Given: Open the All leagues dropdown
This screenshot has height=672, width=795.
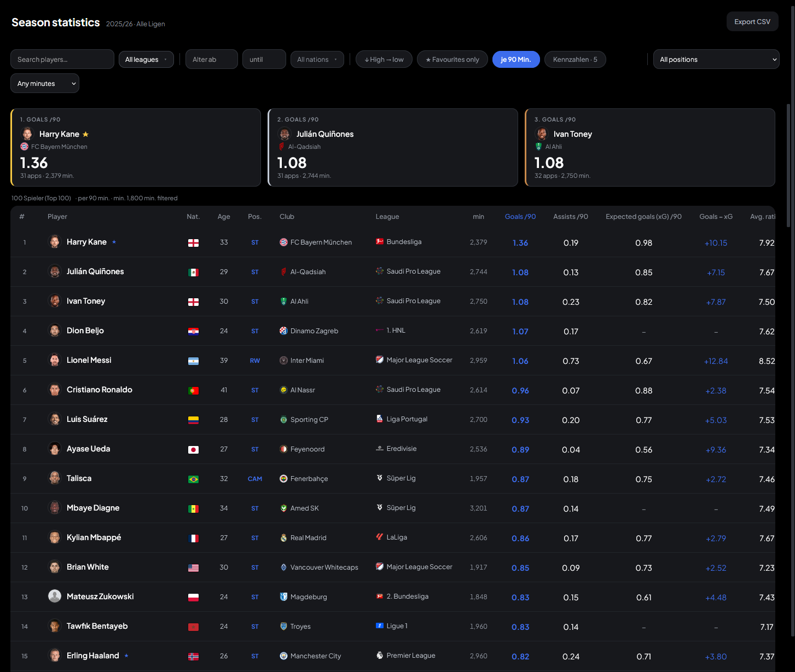Looking at the screenshot, I should pyautogui.click(x=146, y=59).
